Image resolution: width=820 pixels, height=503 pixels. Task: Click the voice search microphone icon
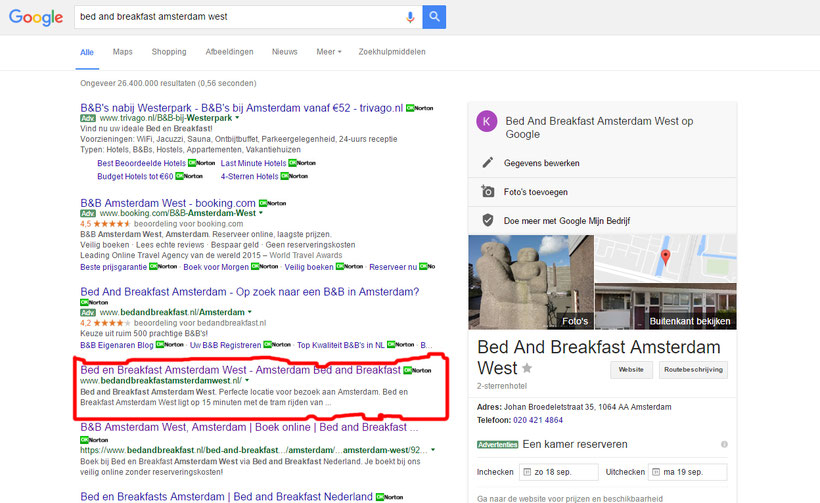point(410,17)
